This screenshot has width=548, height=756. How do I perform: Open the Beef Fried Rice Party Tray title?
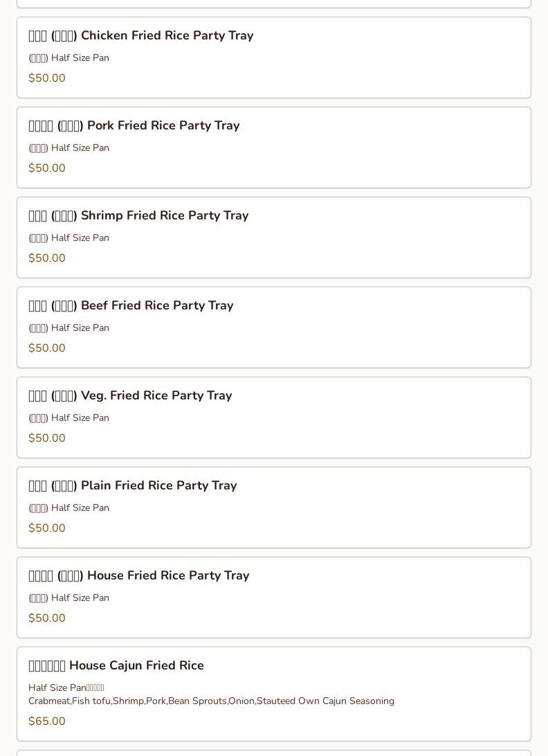[131, 305]
